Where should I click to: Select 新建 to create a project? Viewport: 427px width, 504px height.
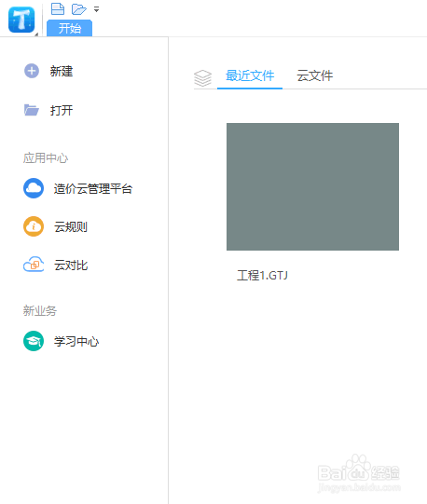click(x=62, y=71)
